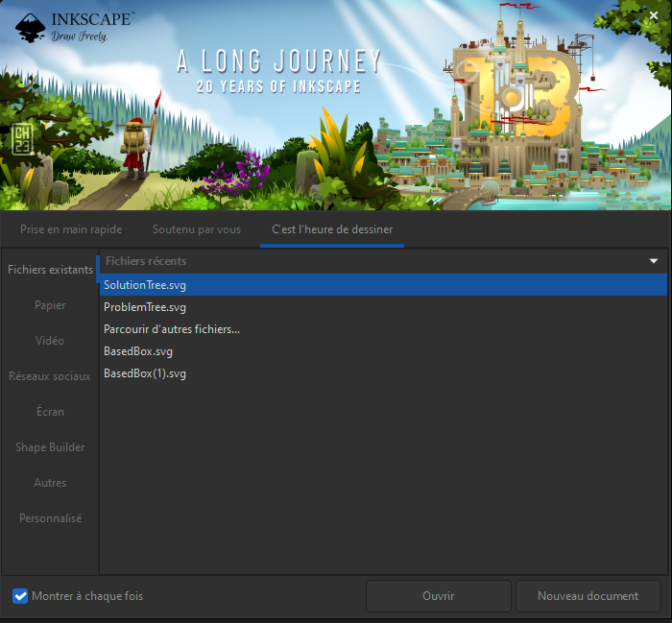The width and height of the screenshot is (672, 623).
Task: Click Parcourir d'autres fichiers…
Action: point(383,329)
